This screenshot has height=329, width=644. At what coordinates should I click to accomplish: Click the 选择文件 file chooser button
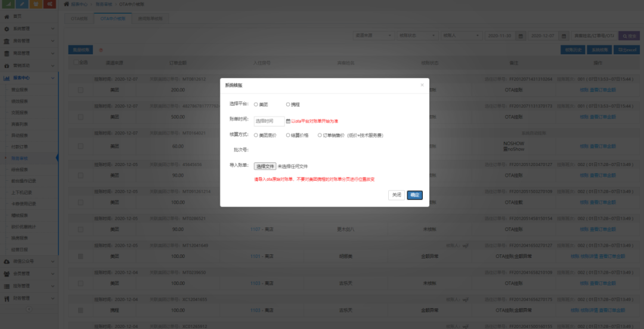(x=265, y=167)
